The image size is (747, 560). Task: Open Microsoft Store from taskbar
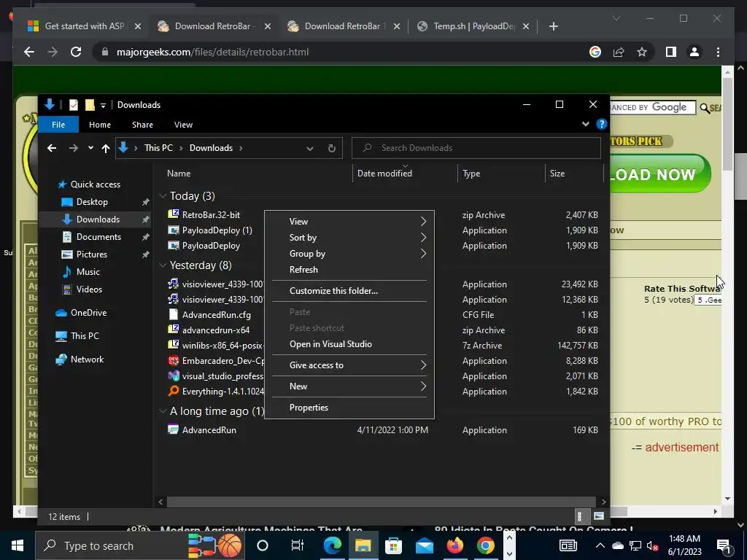393,545
